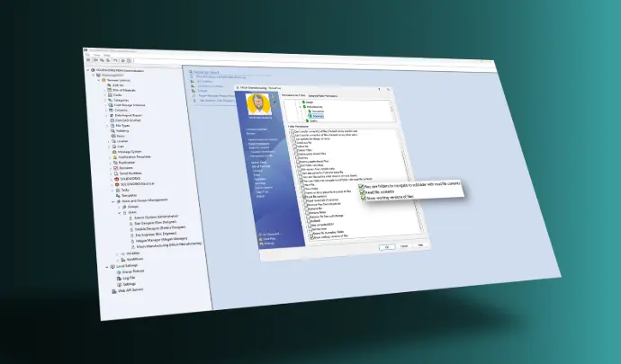This screenshot has width=621, height=364.
Task: Click the SOLIDWORKS Electrical icon
Action: [117, 184]
